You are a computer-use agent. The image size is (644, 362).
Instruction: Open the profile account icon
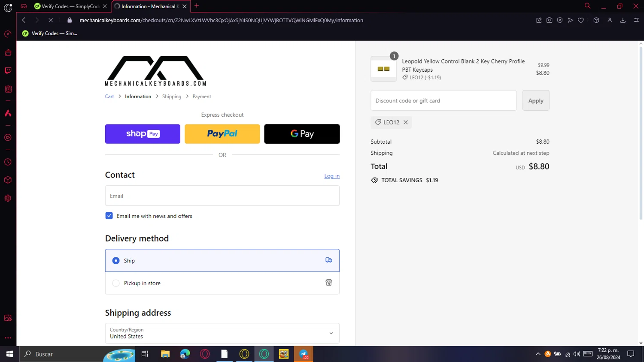click(610, 20)
